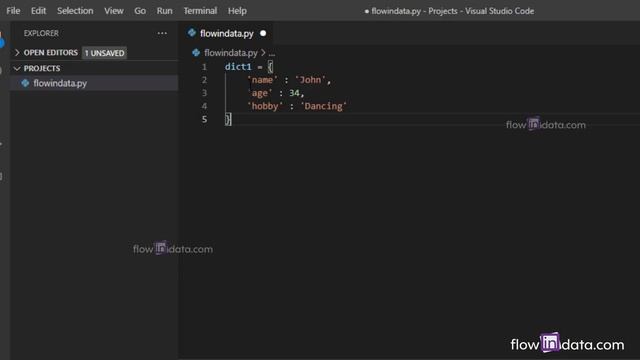Click Python icon on the editor tab
The height and width of the screenshot is (360, 640).
coord(192,33)
